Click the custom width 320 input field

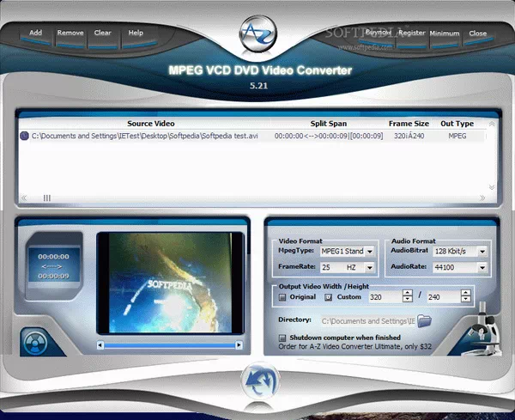click(378, 297)
